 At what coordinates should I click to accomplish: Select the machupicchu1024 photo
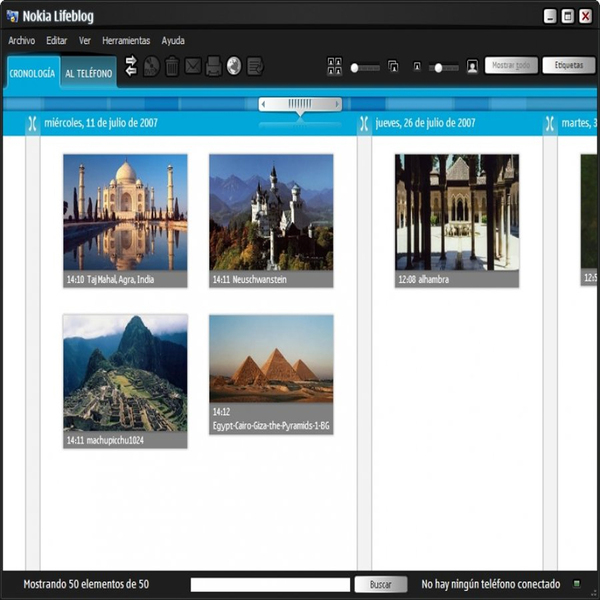(125, 373)
